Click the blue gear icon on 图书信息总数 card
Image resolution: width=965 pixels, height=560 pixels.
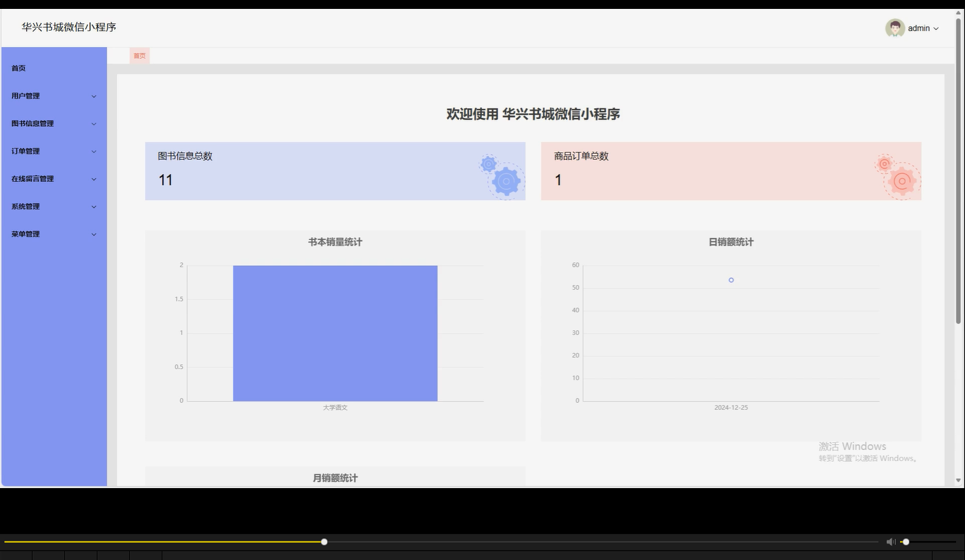tap(501, 176)
